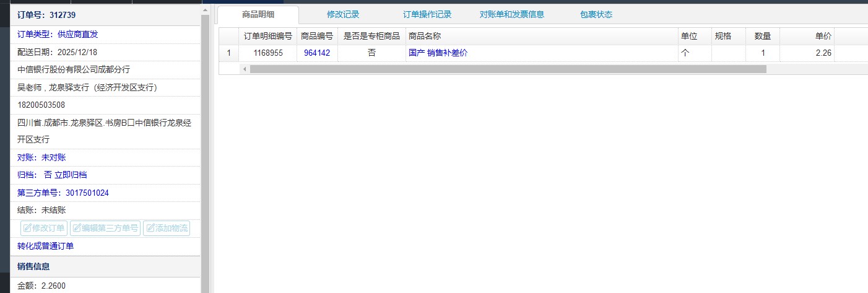The image size is (868, 293).
Task: Click the 转化成普通订单 link
Action: click(x=45, y=247)
